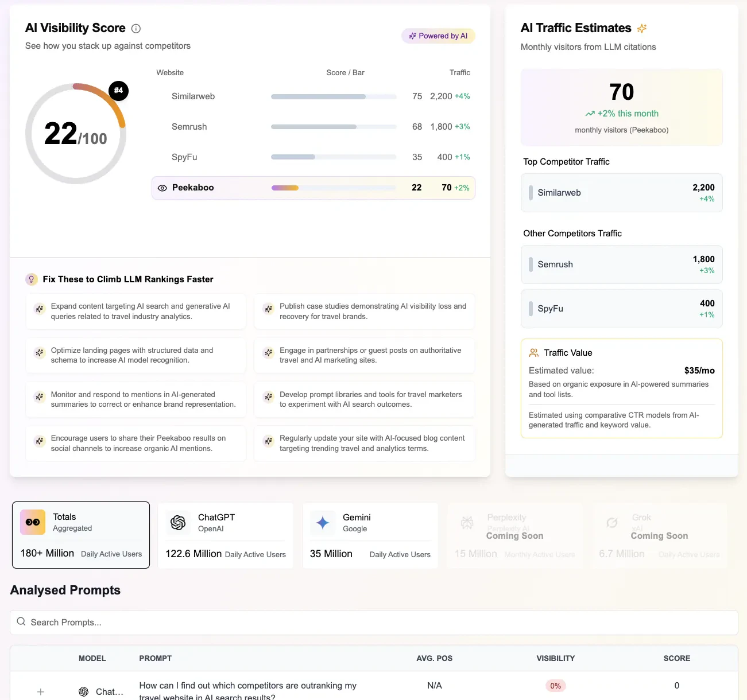Image resolution: width=747 pixels, height=700 pixels.
Task: Click the sparkle icon on Publish case studies suggestion
Action: (x=268, y=309)
